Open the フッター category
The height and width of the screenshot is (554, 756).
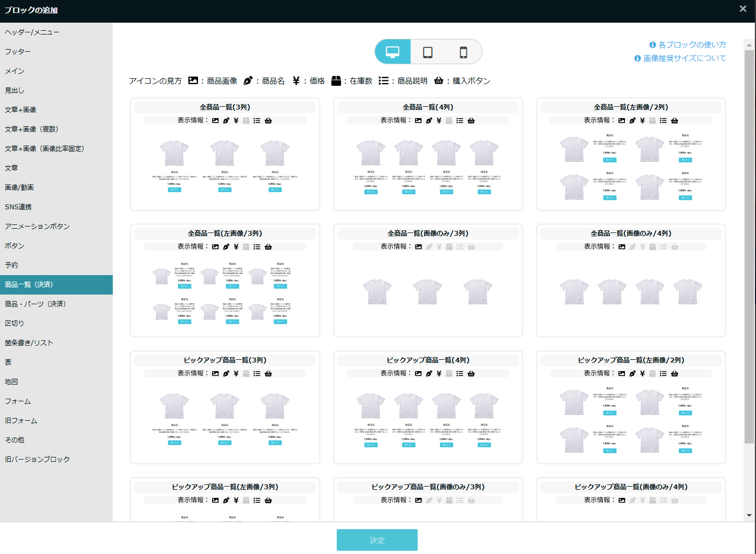click(56, 52)
